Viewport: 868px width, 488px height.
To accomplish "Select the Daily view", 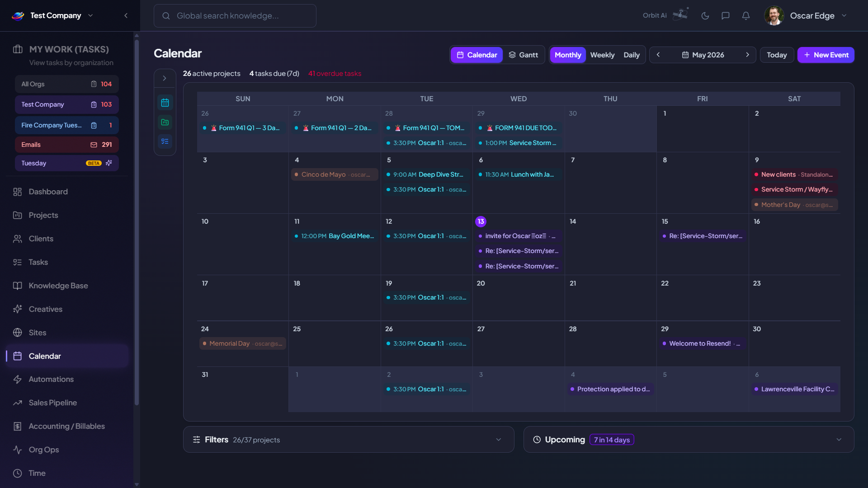I will (x=632, y=55).
